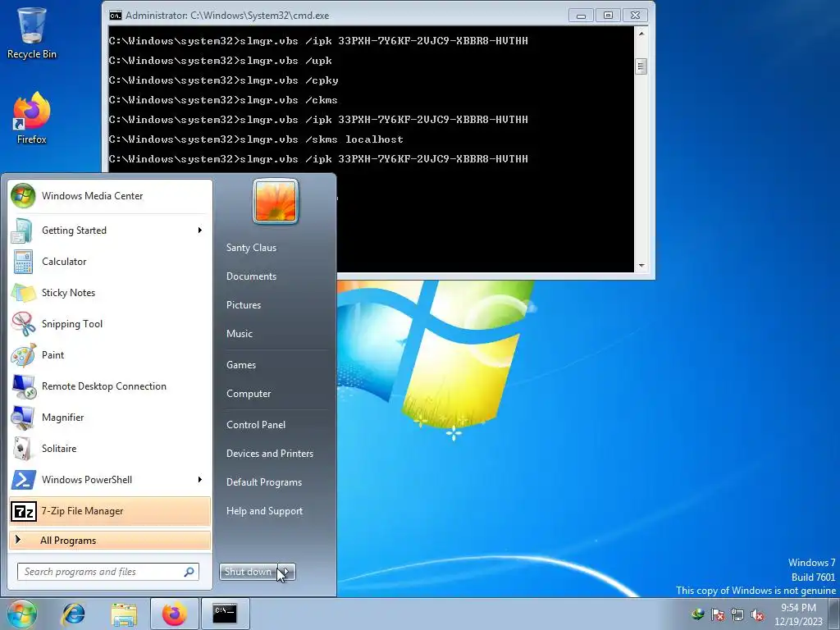Open muted volume tray icon
The height and width of the screenshot is (630, 840).
pyautogui.click(x=757, y=614)
